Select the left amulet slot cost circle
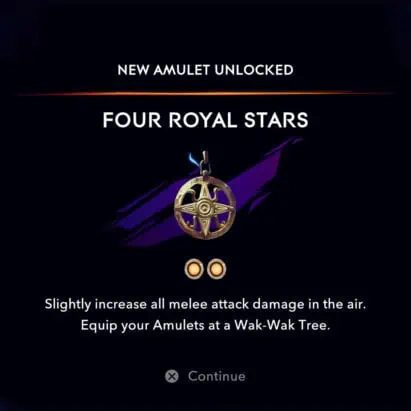This screenshot has width=411, height=411. (194, 269)
